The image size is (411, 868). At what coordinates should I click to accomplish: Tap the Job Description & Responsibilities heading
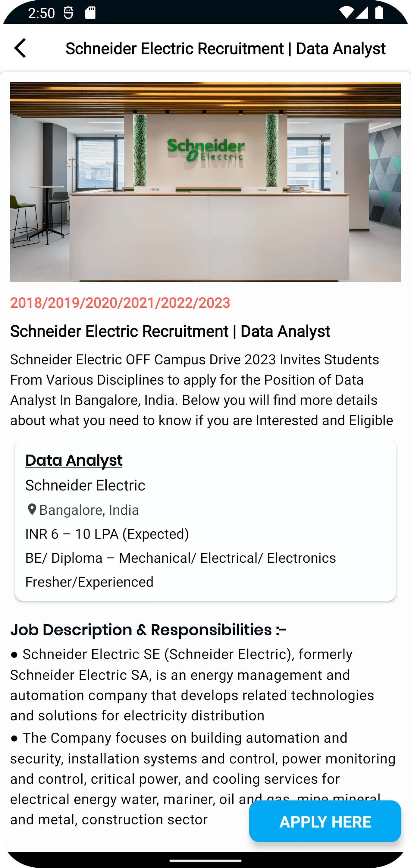(x=148, y=630)
